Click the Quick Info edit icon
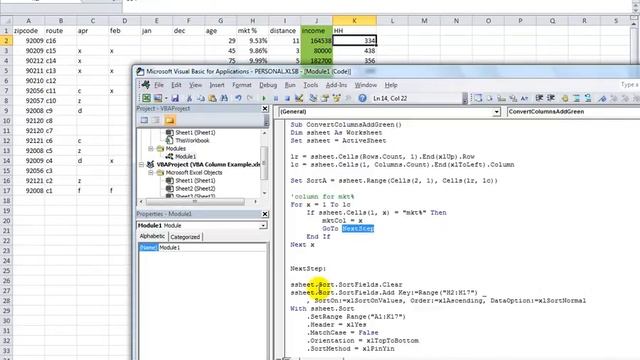Viewport: 640px width, 360px height. (x=501, y=98)
